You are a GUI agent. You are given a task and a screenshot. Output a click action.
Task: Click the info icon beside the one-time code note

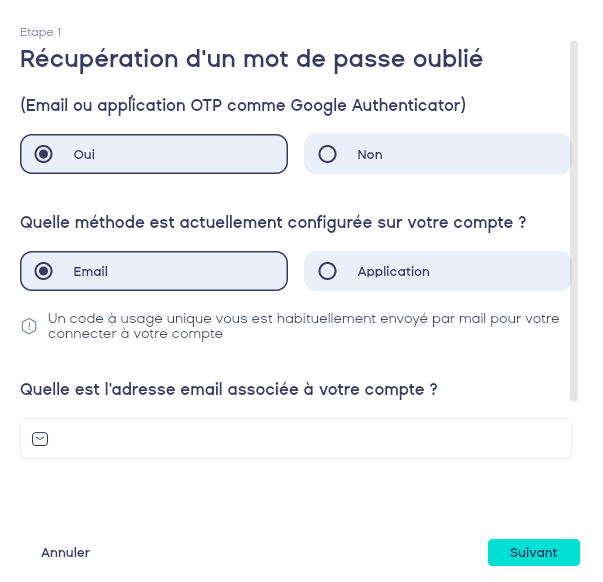pos(29,326)
